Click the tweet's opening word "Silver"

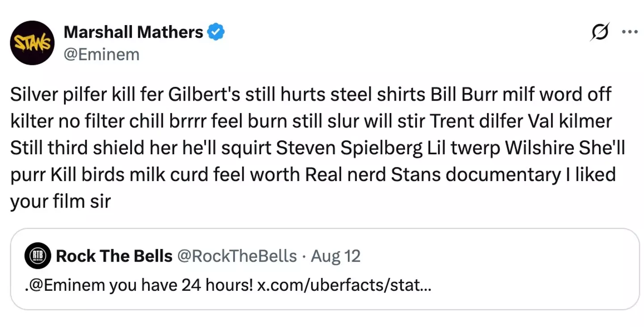click(34, 95)
